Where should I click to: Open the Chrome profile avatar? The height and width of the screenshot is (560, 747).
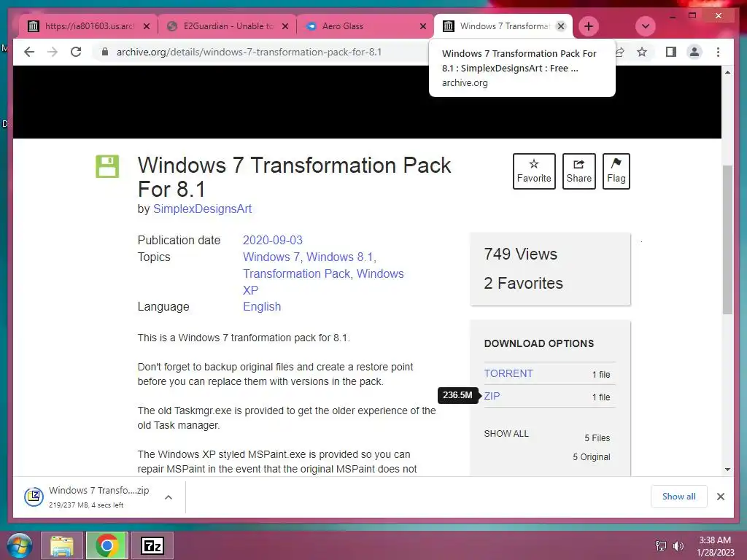[x=694, y=52]
